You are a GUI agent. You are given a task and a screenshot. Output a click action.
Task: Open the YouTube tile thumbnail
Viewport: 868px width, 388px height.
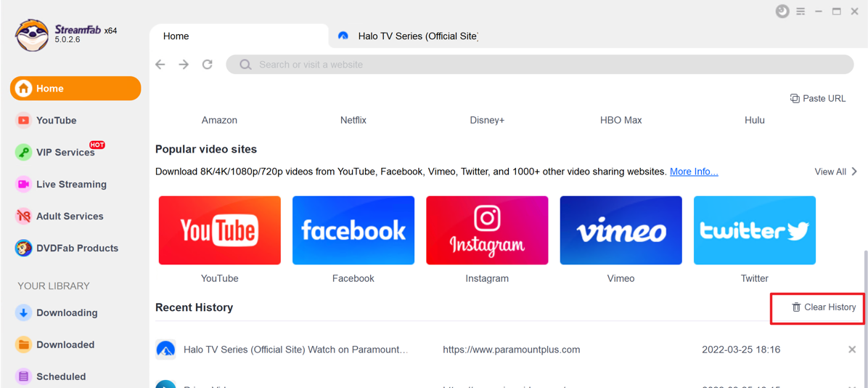coord(220,230)
